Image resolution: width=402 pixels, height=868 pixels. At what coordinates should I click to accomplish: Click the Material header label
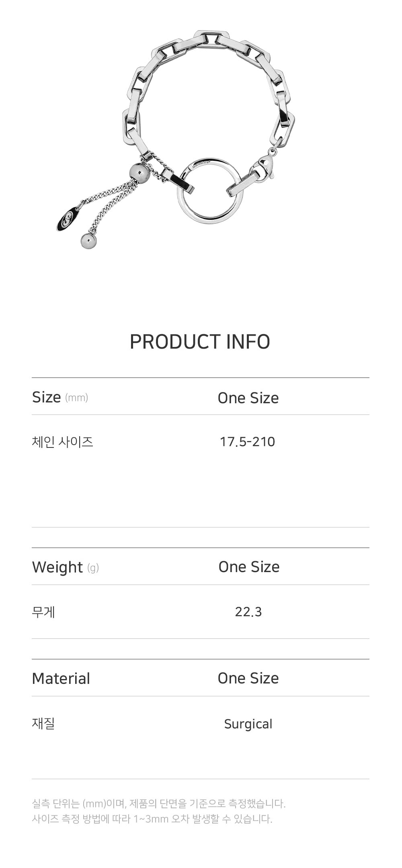[x=61, y=679]
